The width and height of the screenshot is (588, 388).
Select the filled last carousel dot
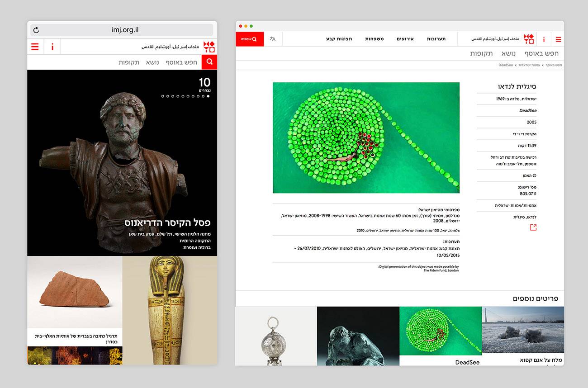point(209,96)
